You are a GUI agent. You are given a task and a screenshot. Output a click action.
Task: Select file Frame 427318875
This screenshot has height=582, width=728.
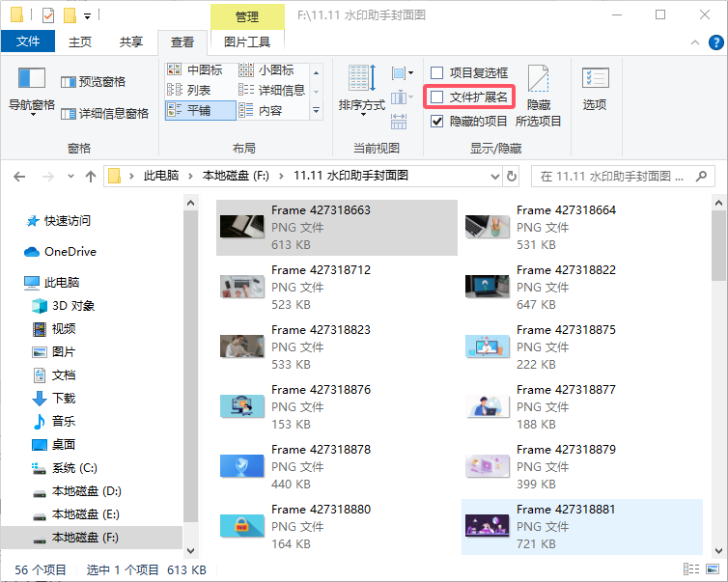click(582, 347)
